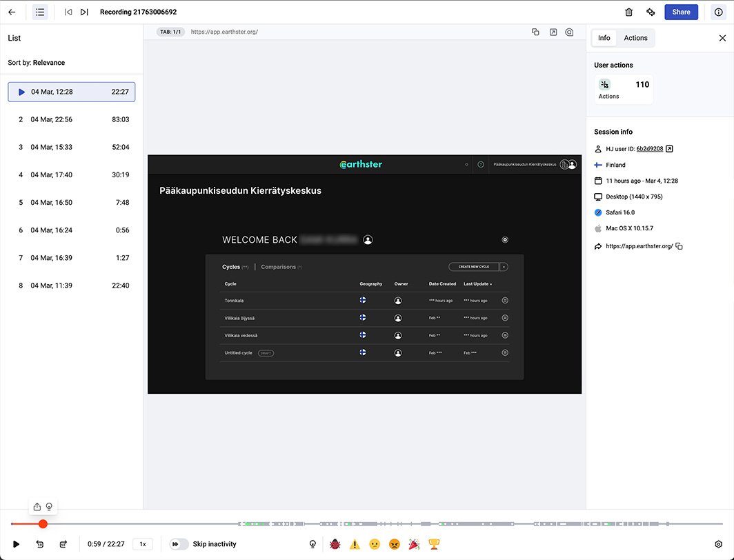The width and height of the screenshot is (734, 560).
Task: Open the Villikala vedessä cycle row
Action: [364, 335]
